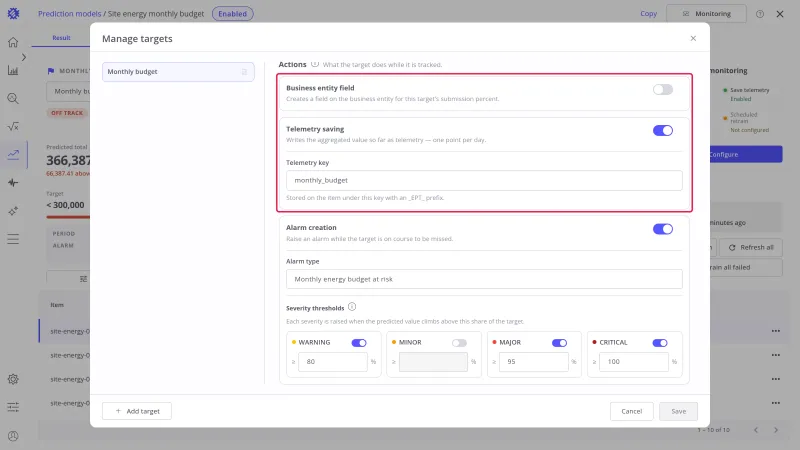Click the Configure button
The height and width of the screenshot is (450, 800).
click(745, 155)
